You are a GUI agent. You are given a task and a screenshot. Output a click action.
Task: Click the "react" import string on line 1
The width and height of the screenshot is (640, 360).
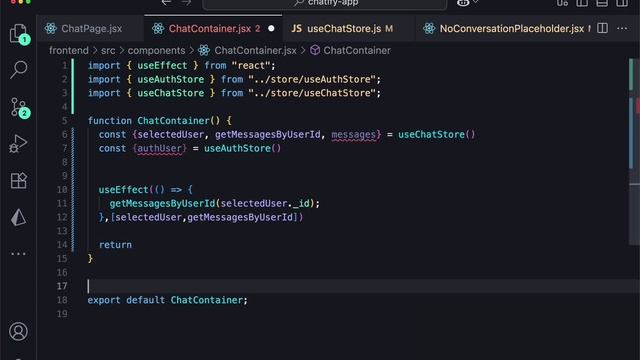251,65
